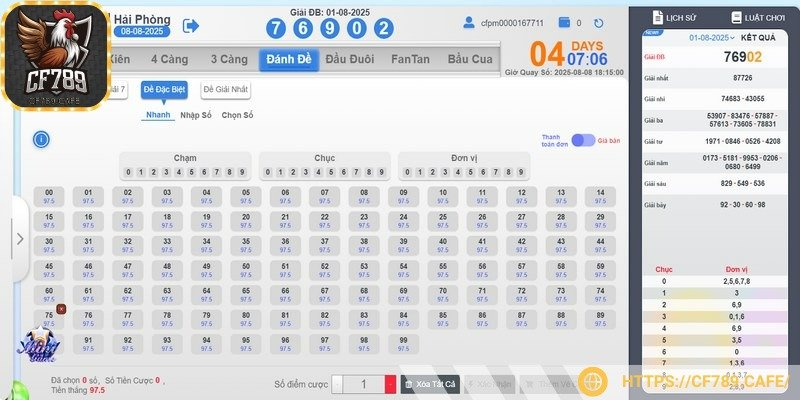800x400 pixels.
Task: Click the Luật Chơi link
Action: (x=764, y=18)
